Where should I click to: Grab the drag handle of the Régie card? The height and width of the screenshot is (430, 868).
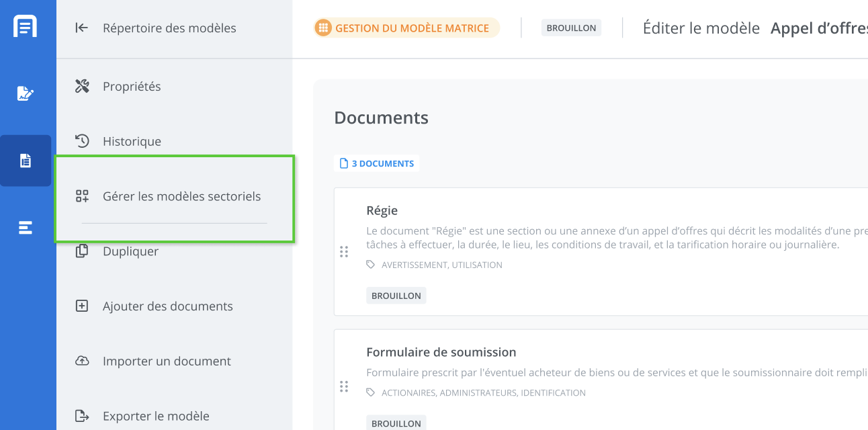click(x=344, y=252)
